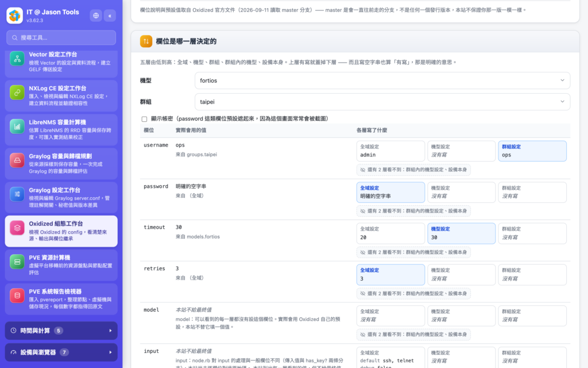588x368 pixels.
Task: Open PVE 系統報告檢視器 tool
Action: pyautogui.click(x=61, y=299)
